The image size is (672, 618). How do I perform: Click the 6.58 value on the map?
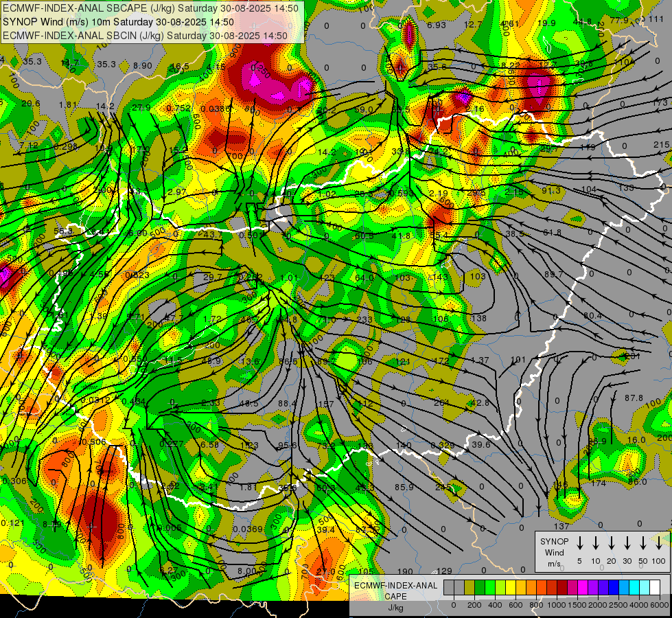(x=209, y=444)
